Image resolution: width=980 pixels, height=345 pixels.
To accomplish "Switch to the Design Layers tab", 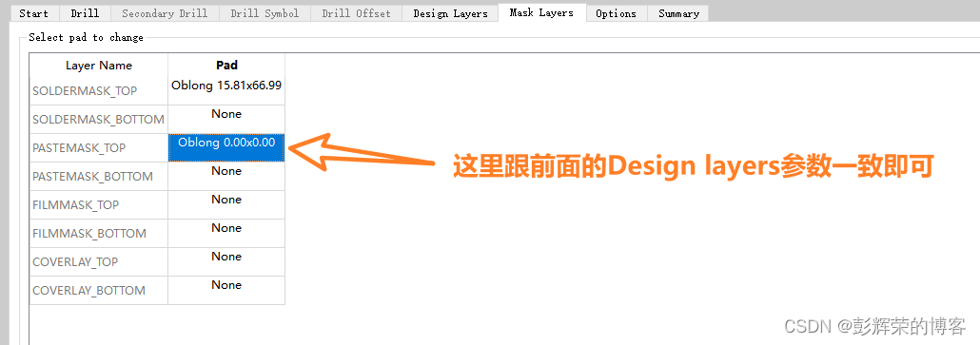I will click(x=450, y=13).
